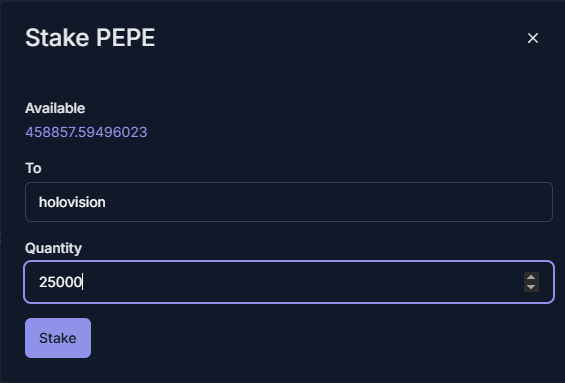
Task: Click the Stake button
Action: [58, 338]
